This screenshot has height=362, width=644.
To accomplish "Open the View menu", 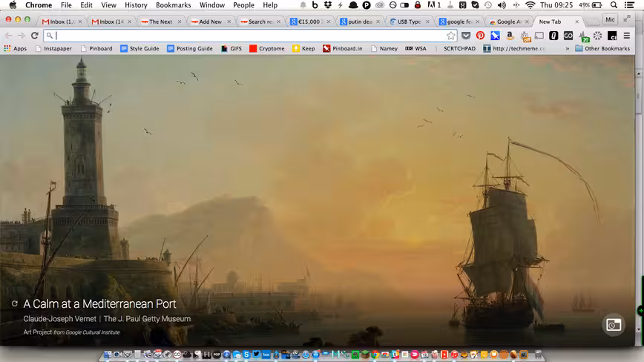I will point(108,5).
